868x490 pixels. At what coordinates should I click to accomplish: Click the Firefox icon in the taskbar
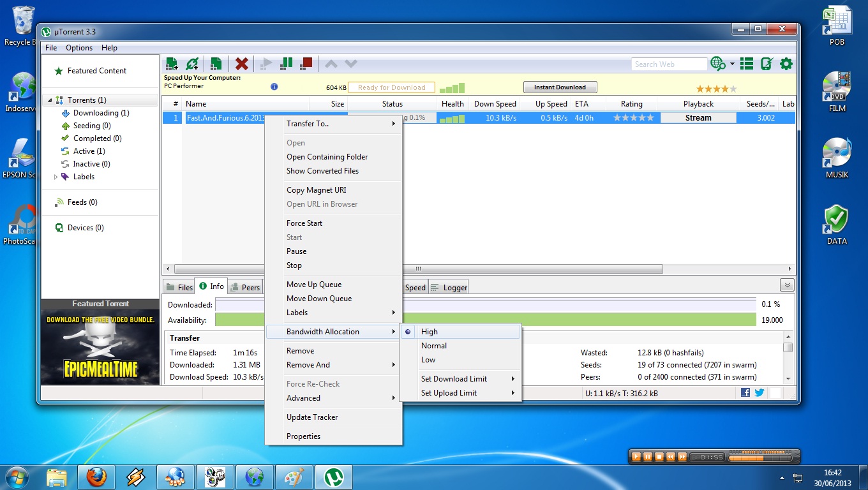(96, 477)
